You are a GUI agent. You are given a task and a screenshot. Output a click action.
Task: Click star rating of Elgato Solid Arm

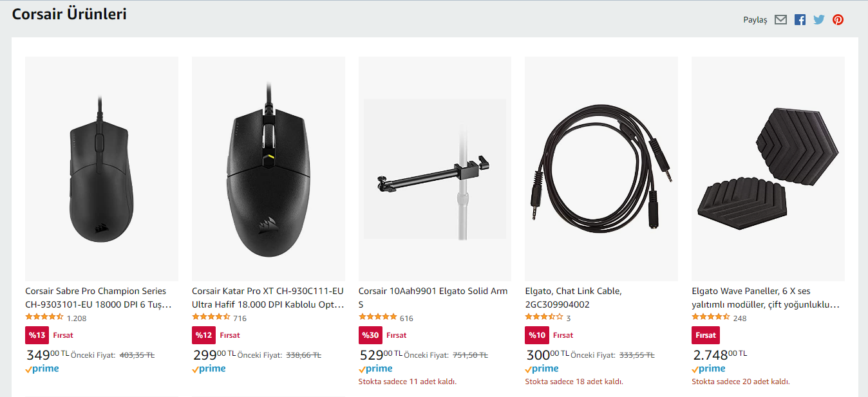[377, 317]
